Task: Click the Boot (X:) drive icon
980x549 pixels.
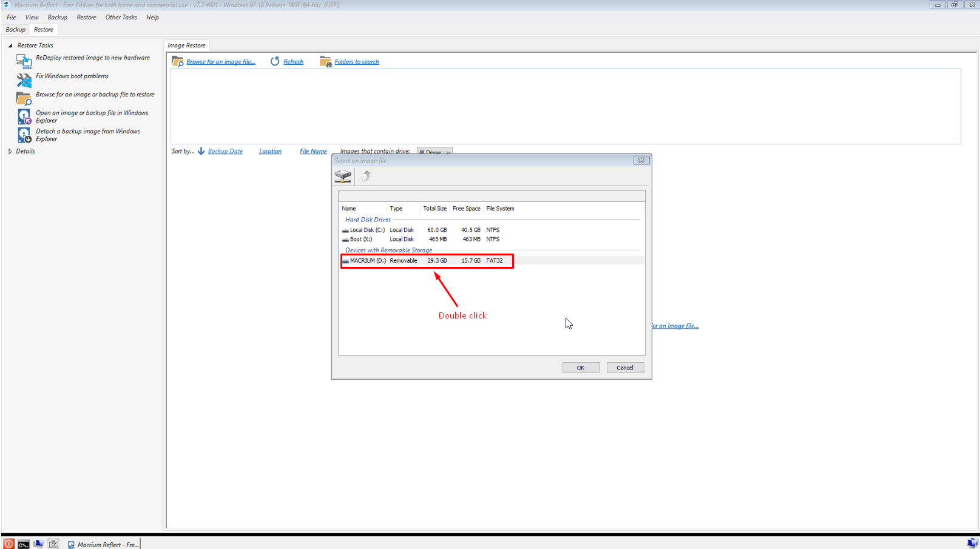Action: (x=345, y=240)
